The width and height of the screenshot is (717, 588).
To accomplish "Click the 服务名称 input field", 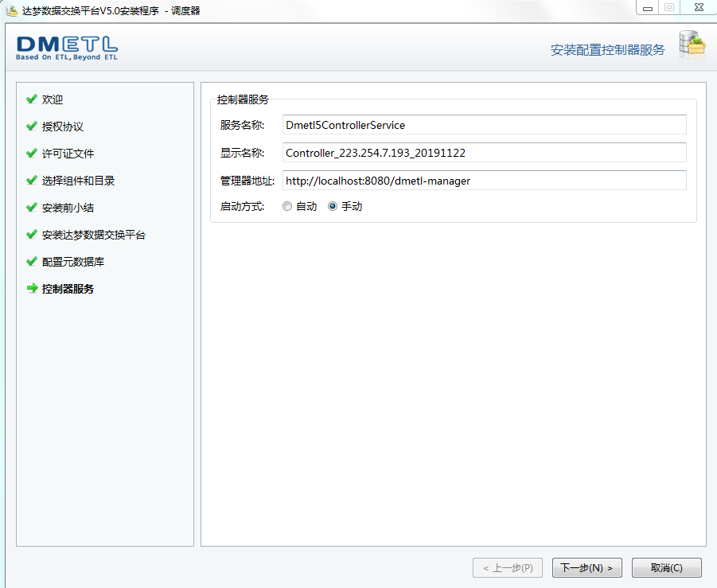I will 485,125.
